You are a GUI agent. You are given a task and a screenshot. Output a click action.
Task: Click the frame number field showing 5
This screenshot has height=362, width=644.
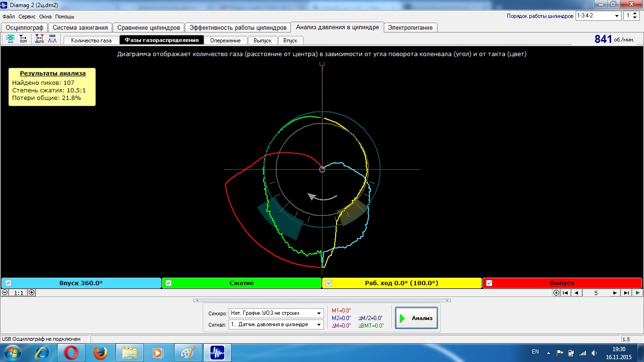[x=595, y=293]
